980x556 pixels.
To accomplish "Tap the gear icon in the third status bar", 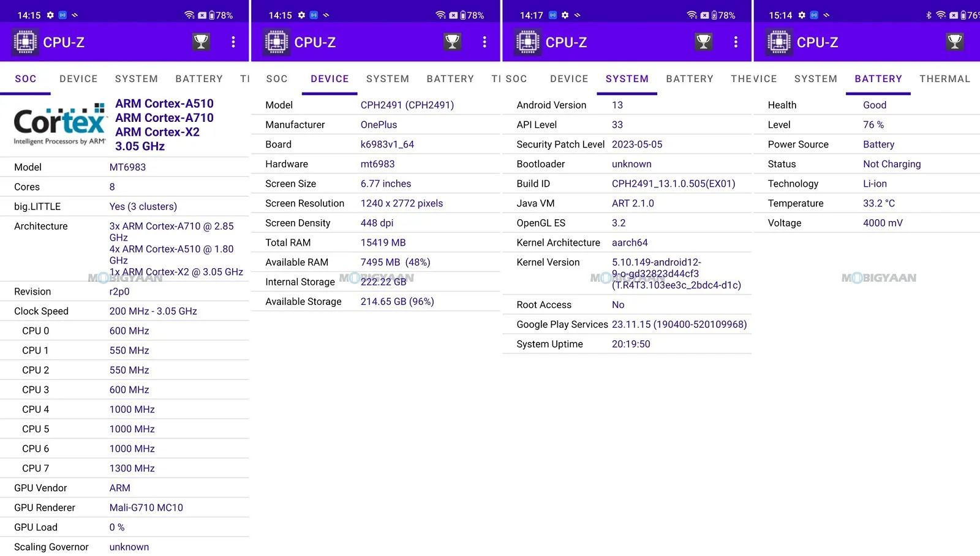I will tap(565, 15).
